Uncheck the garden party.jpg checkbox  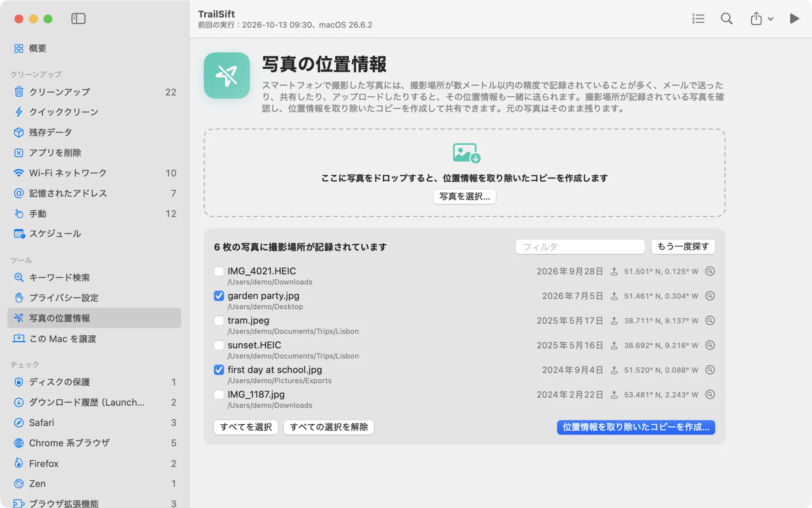219,296
